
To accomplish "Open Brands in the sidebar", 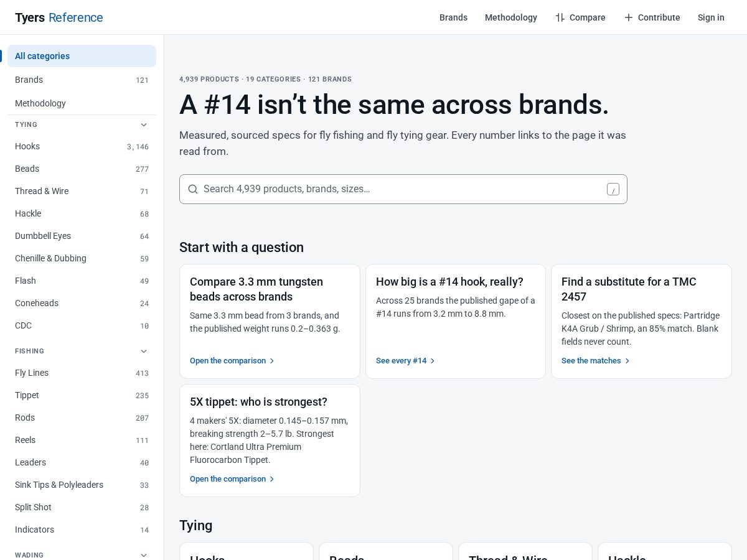I will pyautogui.click(x=82, y=80).
